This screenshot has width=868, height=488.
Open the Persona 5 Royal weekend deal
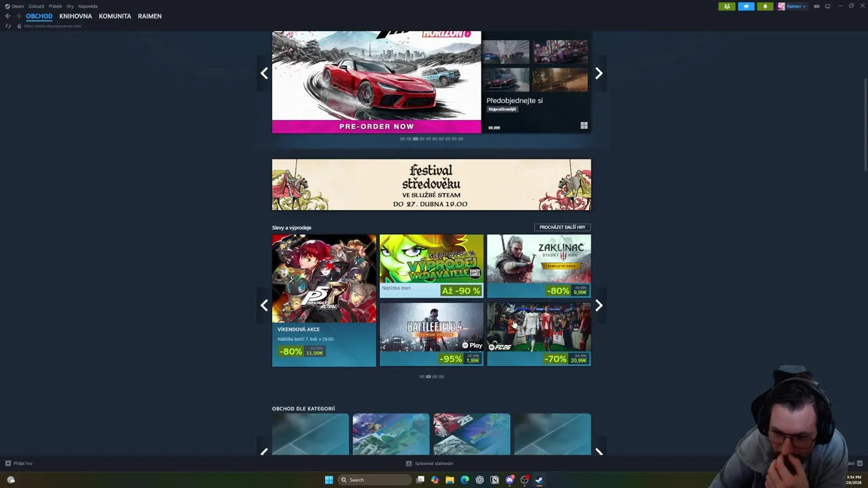click(324, 300)
